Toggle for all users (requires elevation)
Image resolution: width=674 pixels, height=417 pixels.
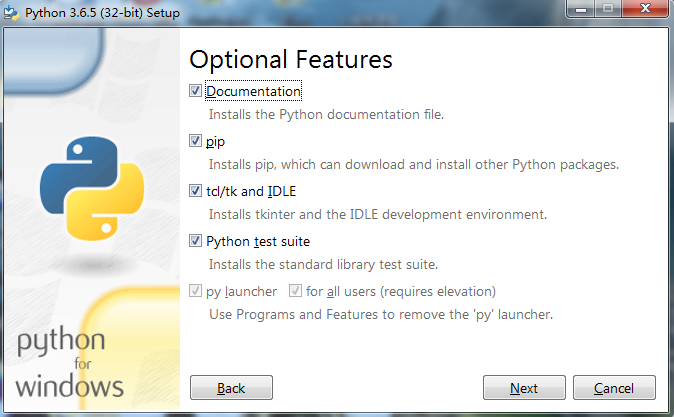(x=295, y=291)
